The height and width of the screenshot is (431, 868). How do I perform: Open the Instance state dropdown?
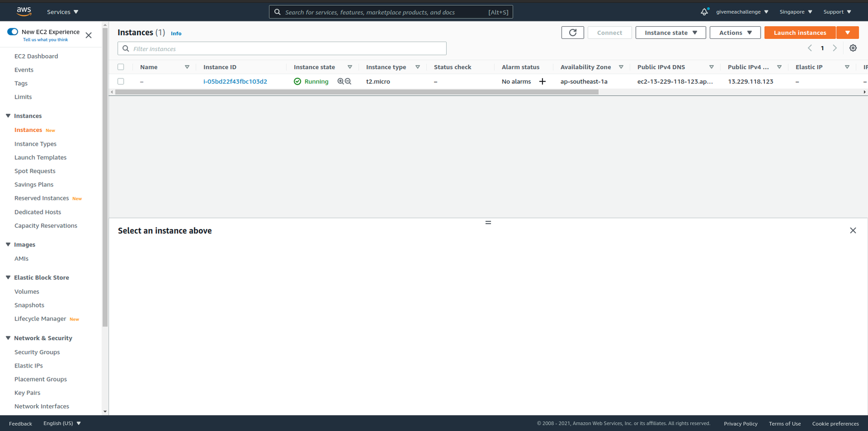coord(671,33)
